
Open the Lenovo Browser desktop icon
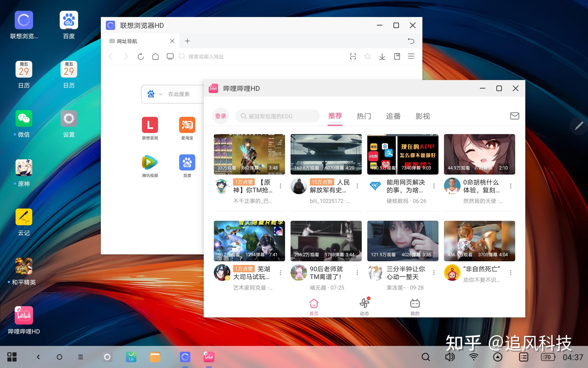(x=24, y=20)
